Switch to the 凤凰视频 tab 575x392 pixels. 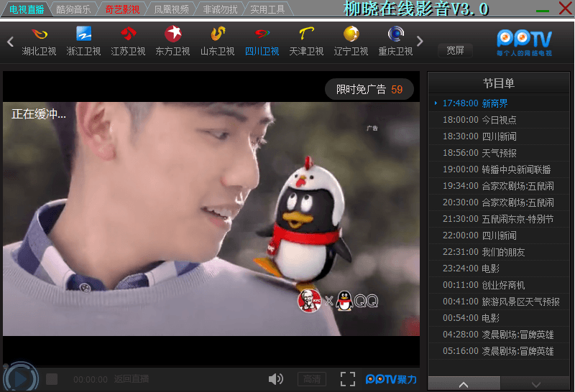[171, 9]
